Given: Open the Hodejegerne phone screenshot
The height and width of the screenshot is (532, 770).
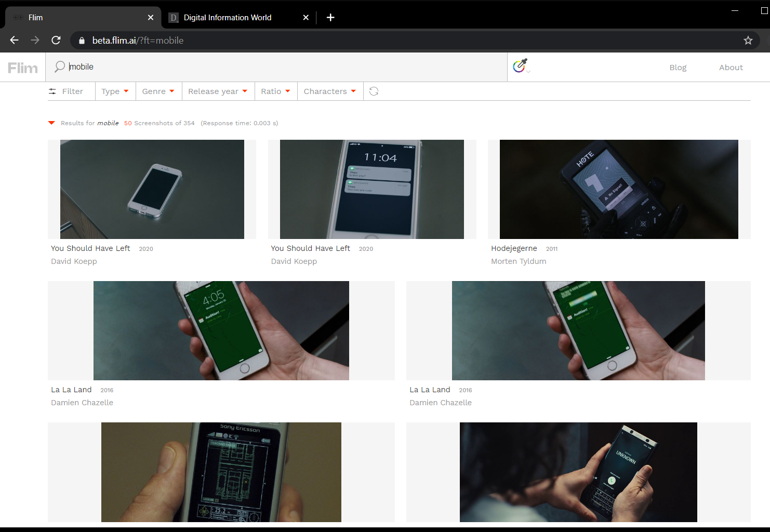Looking at the screenshot, I should click(619, 189).
